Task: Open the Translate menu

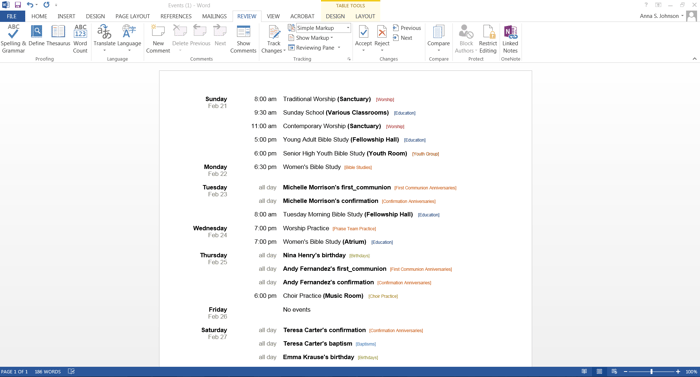Action: 104,38
